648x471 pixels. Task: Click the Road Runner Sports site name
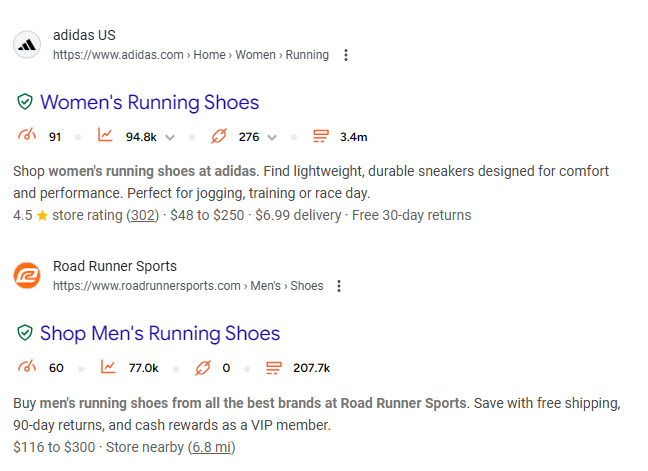115,266
